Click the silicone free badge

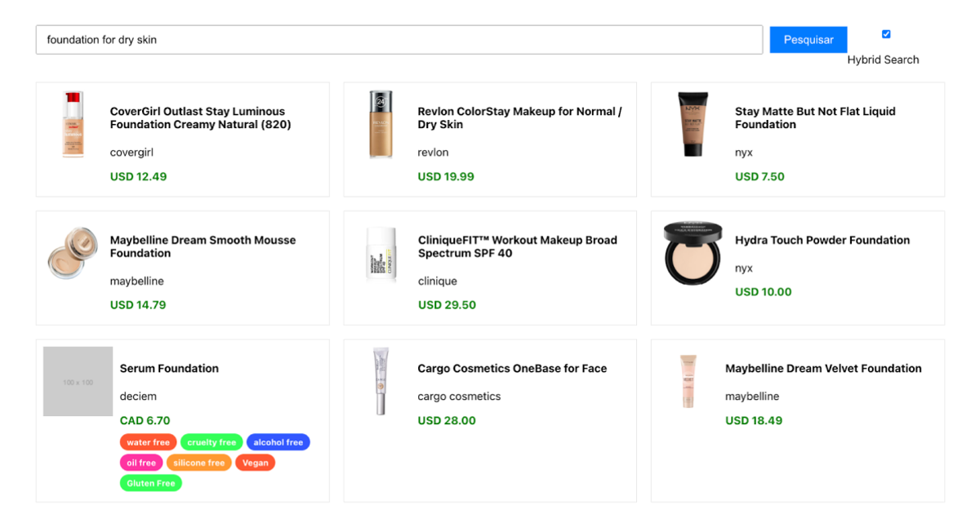198,462
